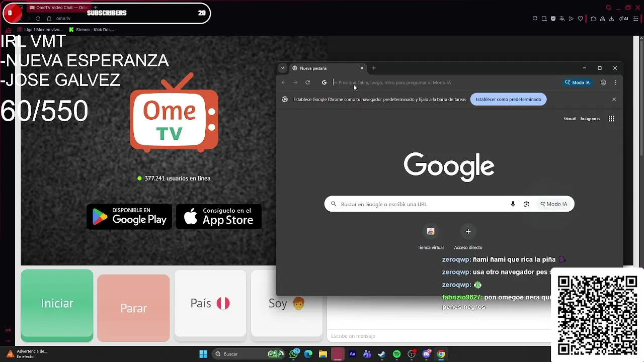Open the Opera ad blocker shield
644x362 pixels.
click(x=553, y=19)
